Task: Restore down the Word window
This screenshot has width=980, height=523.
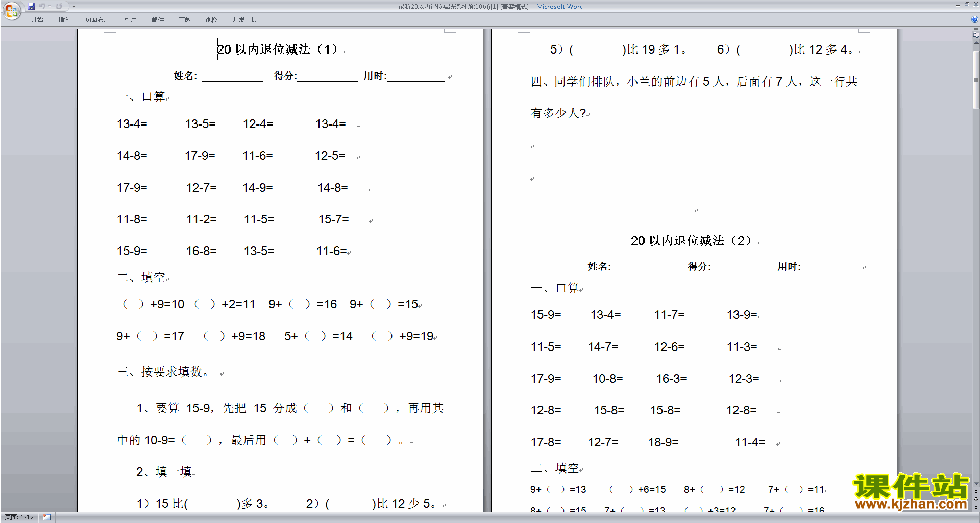Action: coord(967,5)
